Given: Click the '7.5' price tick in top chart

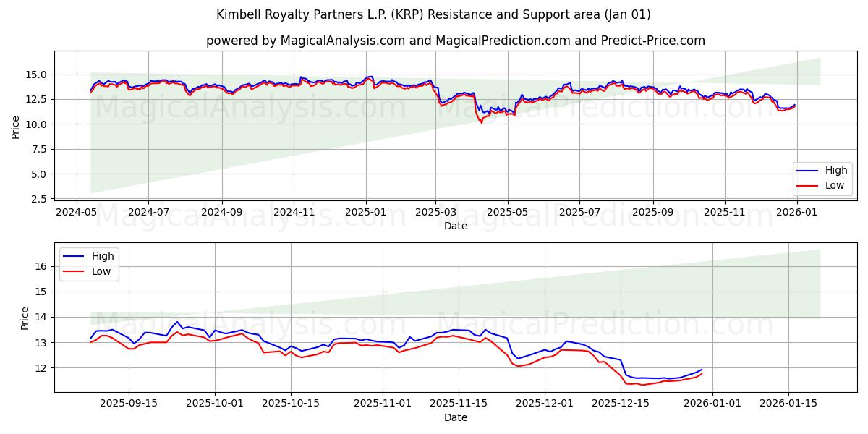Looking at the screenshot, I should [x=40, y=149].
